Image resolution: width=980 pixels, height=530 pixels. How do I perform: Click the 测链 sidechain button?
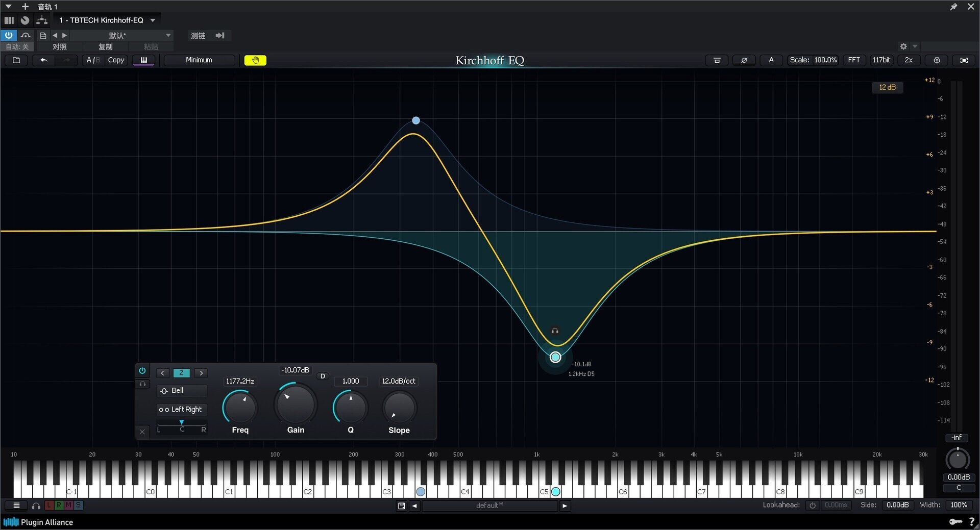point(198,36)
